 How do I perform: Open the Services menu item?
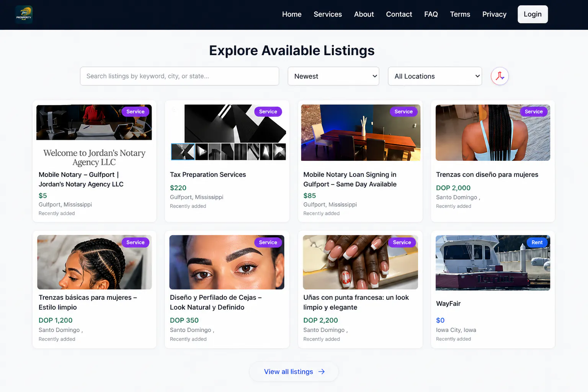[328, 14]
